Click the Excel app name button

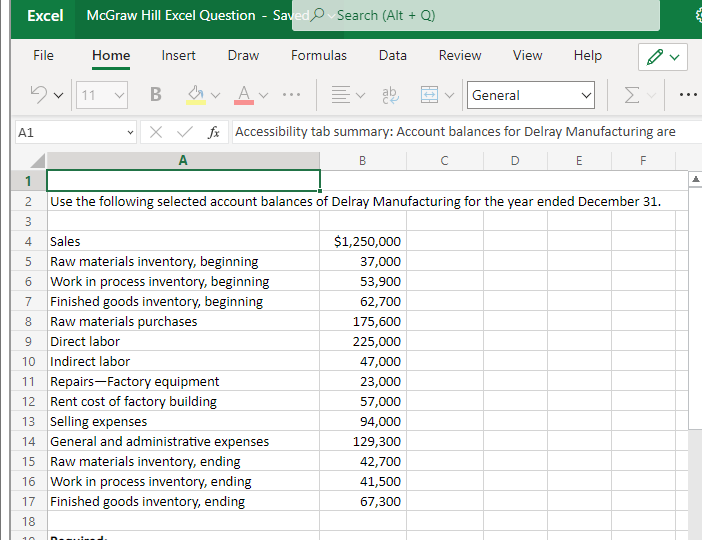point(45,16)
